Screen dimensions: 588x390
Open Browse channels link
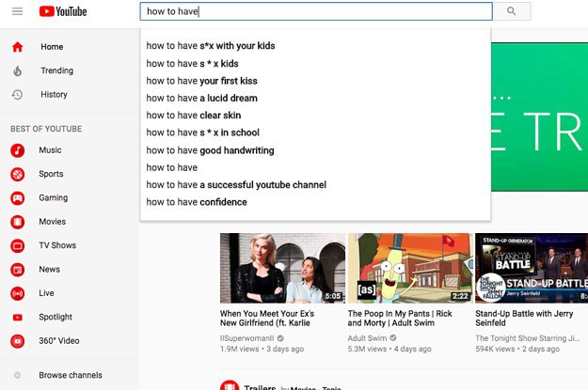71,375
